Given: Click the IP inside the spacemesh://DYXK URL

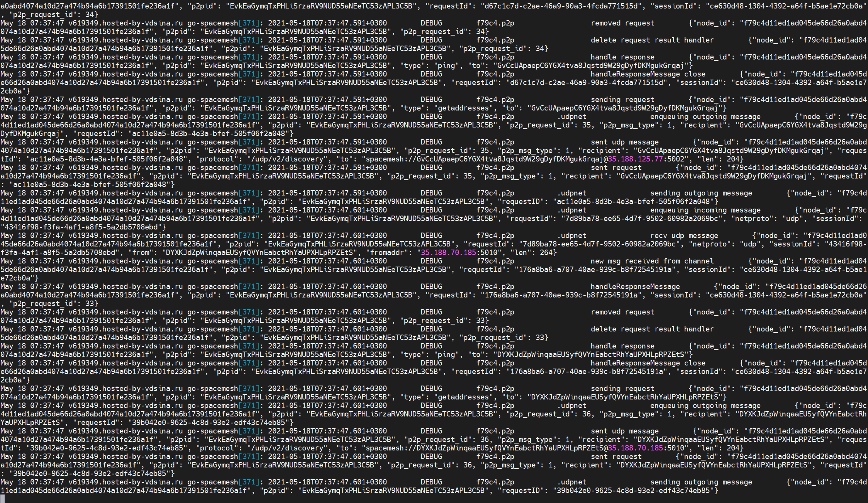Looking at the screenshot, I should point(636,448).
